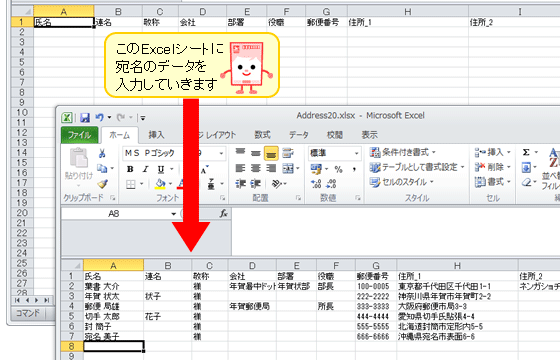The width and height of the screenshot is (560, 360).
Task: Click the Cut scissors icon
Action: pos(102,153)
